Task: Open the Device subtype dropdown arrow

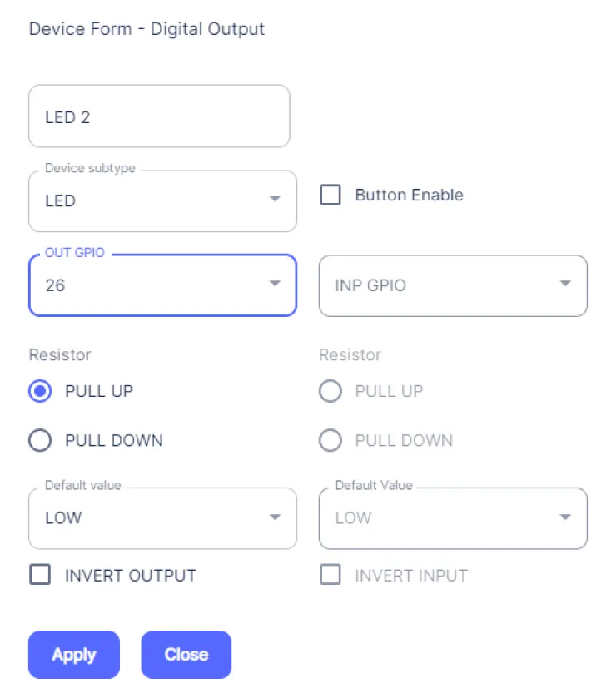Action: point(275,199)
